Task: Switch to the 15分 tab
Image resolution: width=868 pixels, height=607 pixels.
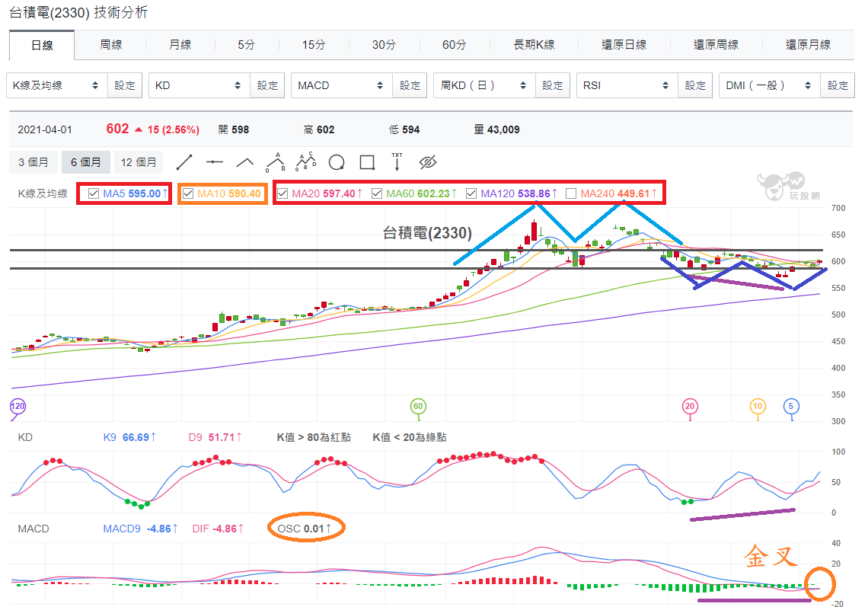Action: coord(314,45)
